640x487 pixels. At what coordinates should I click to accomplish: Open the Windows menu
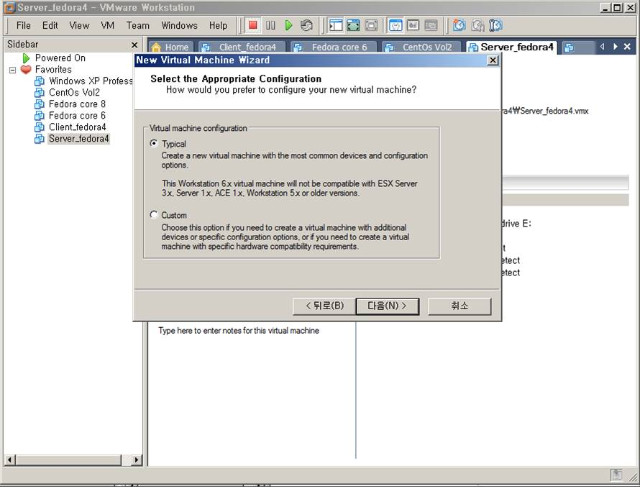tap(179, 25)
